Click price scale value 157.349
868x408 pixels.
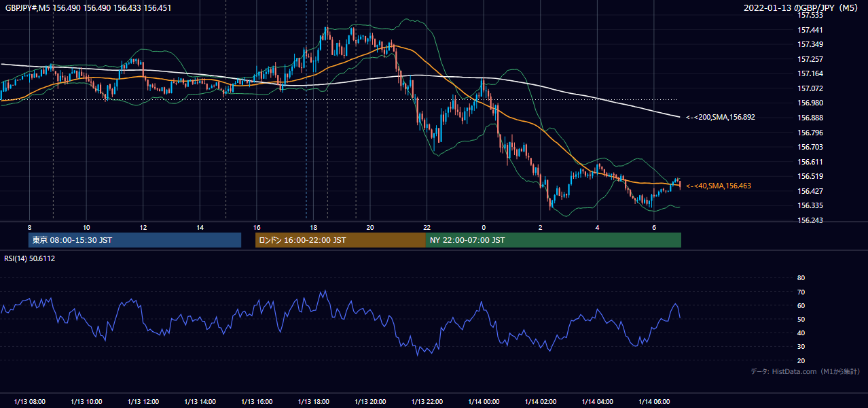(810, 44)
